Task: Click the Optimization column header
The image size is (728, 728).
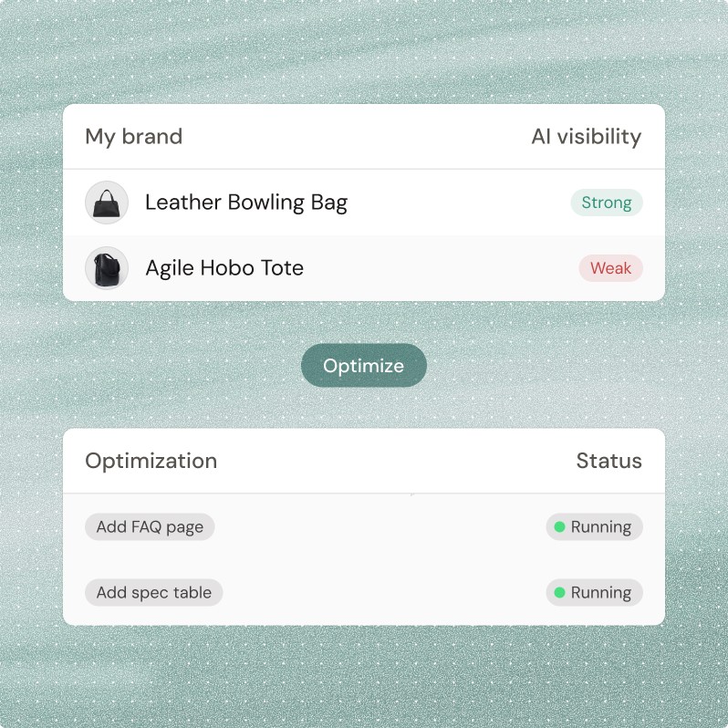Action: coord(151,461)
